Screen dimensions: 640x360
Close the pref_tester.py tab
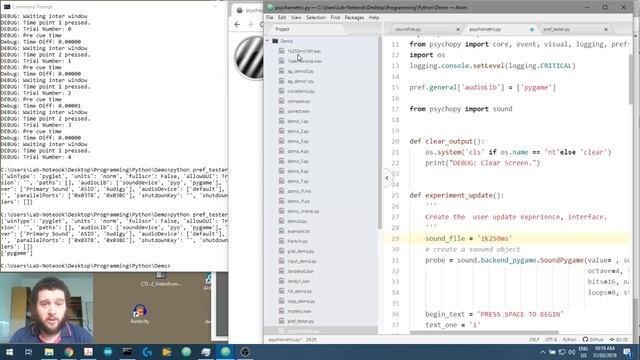coord(606,29)
